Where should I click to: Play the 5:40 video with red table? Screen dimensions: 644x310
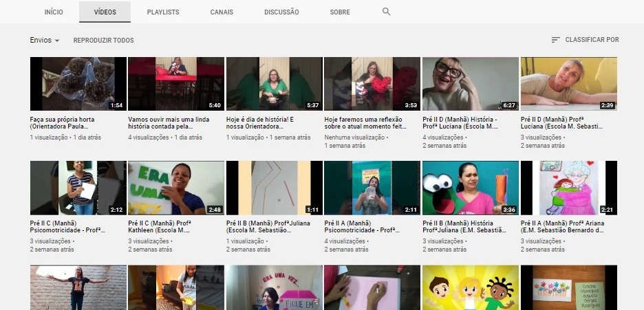pyautogui.click(x=176, y=84)
